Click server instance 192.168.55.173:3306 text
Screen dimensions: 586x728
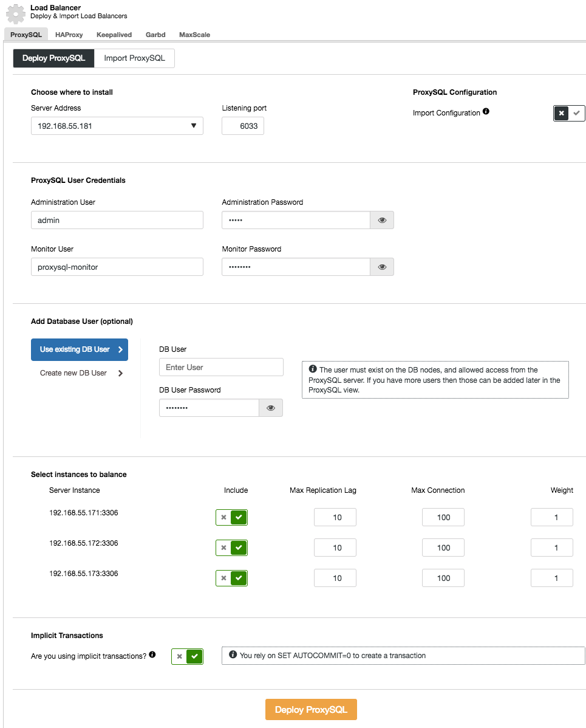84,574
